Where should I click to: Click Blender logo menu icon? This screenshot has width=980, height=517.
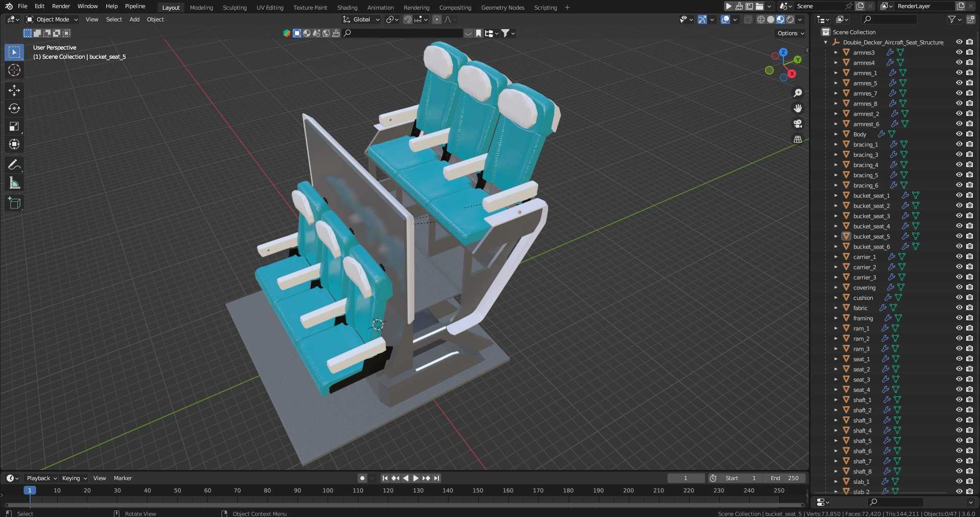9,6
